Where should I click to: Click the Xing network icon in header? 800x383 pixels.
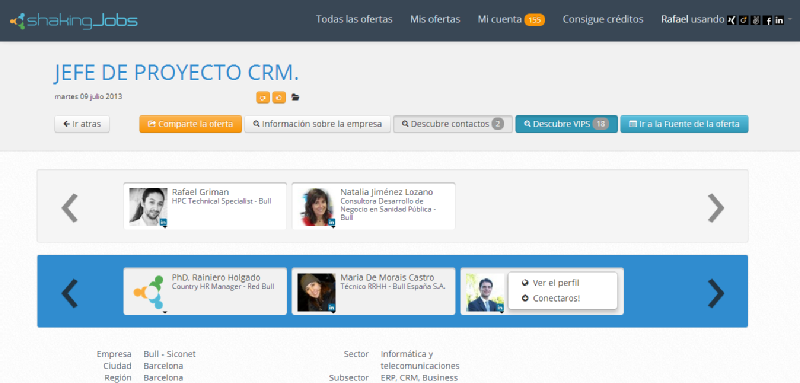[x=732, y=20]
